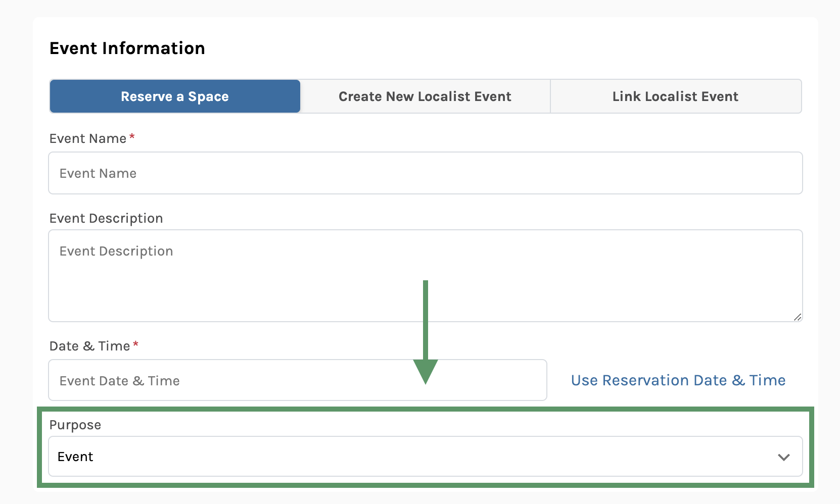Click the Event Description field label
Image resolution: width=840 pixels, height=504 pixels.
(x=106, y=218)
